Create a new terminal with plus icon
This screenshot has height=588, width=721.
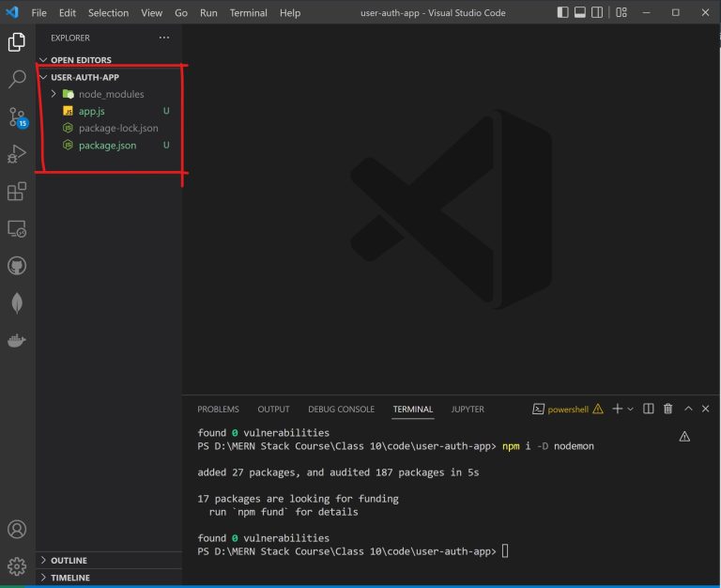tap(618, 409)
